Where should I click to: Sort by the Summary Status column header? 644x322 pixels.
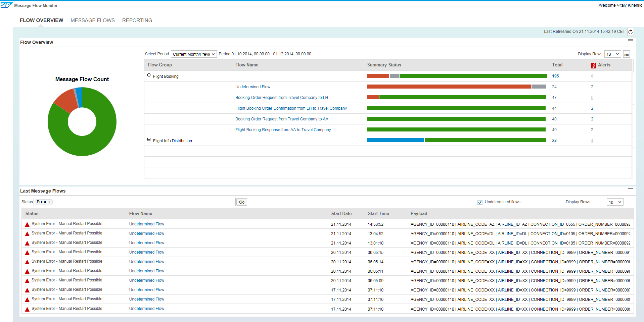[384, 65]
